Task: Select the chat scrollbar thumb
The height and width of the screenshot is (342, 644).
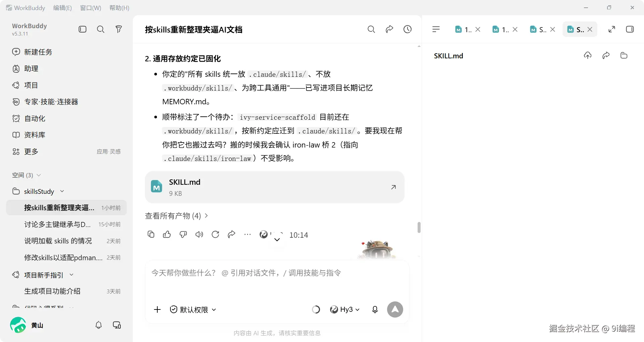Action: (419, 227)
